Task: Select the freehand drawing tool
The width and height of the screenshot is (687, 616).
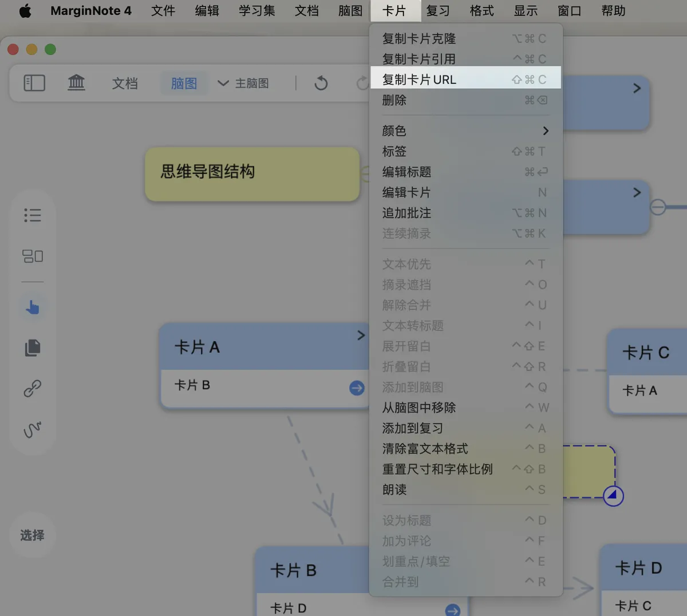Action: [33, 429]
